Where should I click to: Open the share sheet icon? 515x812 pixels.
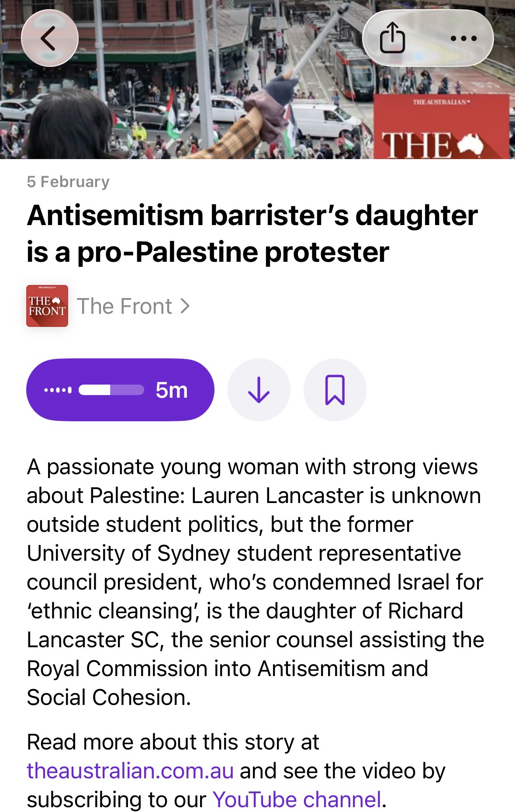tap(392, 38)
